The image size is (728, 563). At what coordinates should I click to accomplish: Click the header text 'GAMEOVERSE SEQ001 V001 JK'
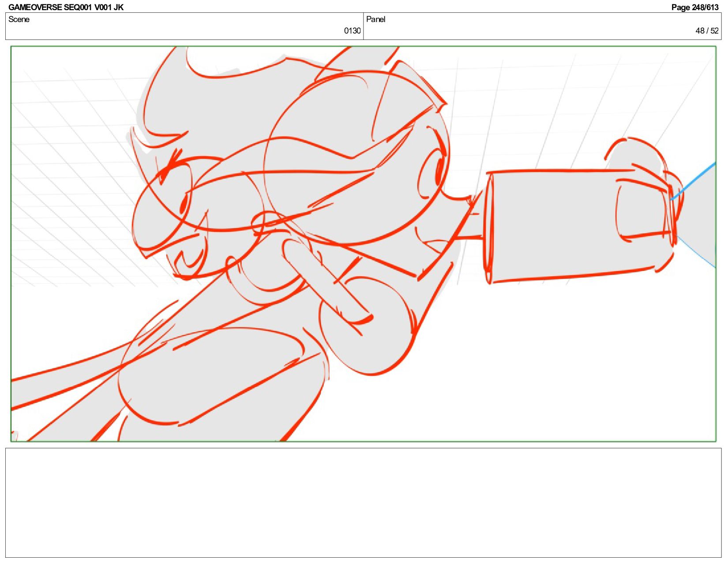click(66, 7)
